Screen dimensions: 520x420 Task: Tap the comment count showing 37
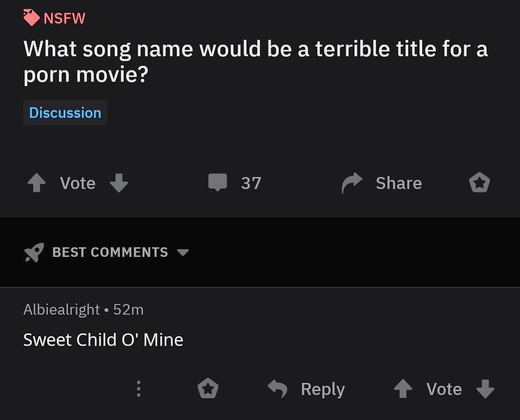point(251,183)
